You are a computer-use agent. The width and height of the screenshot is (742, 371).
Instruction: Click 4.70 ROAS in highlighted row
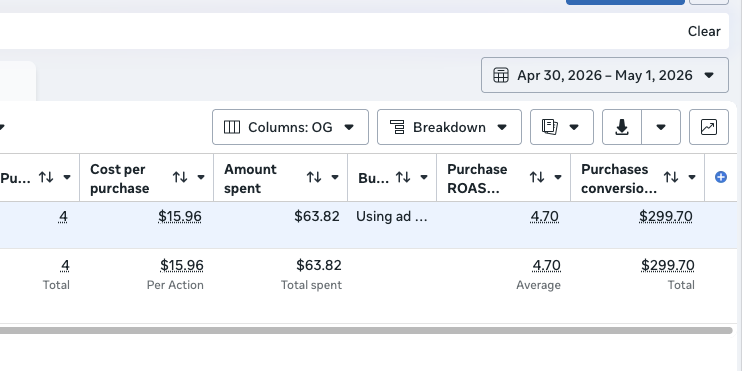point(545,217)
